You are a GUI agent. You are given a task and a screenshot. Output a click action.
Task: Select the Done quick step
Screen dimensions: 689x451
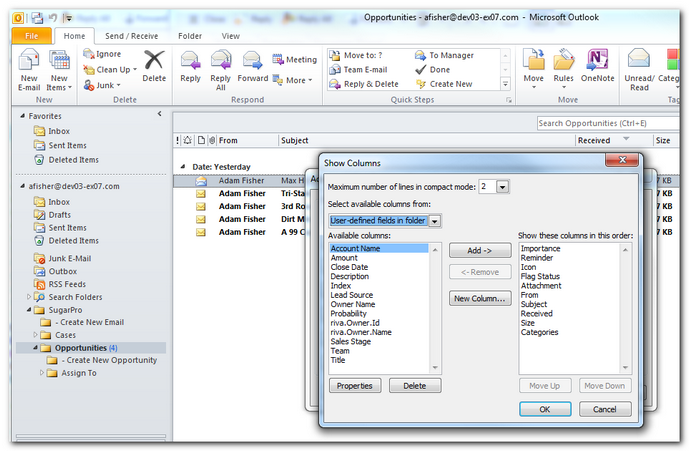432,69
